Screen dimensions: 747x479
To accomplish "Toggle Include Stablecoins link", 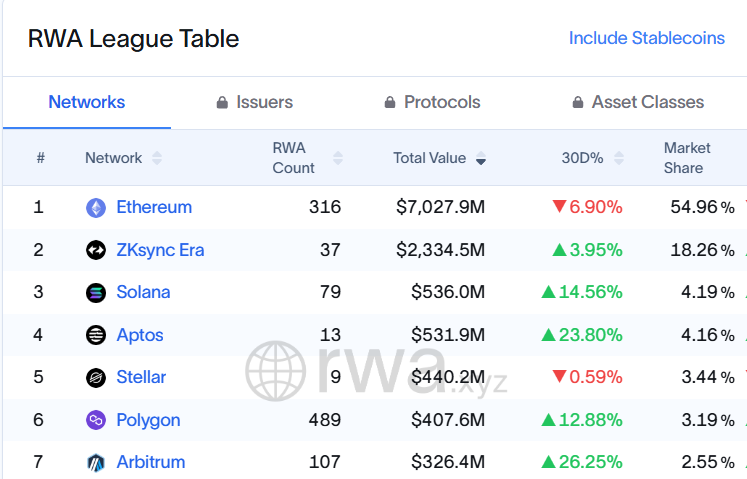I will pos(646,38).
